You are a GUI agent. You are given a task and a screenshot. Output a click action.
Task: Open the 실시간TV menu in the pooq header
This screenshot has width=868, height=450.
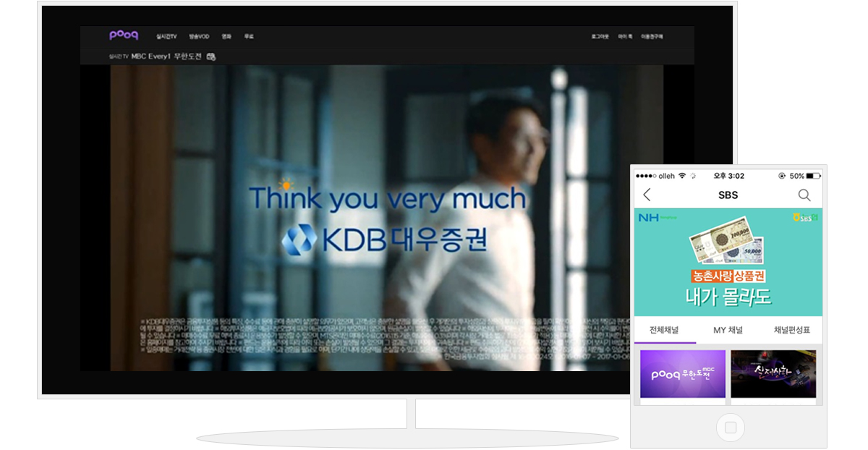click(166, 36)
